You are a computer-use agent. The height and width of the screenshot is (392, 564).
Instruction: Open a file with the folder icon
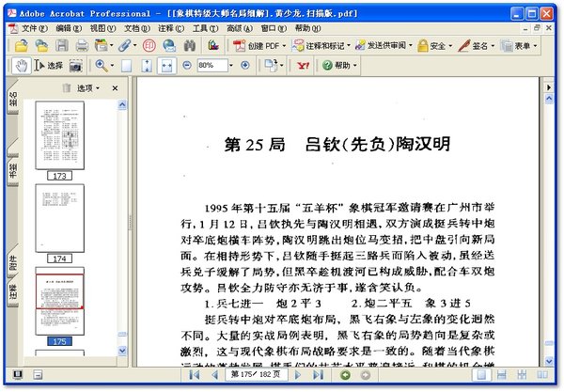22,46
